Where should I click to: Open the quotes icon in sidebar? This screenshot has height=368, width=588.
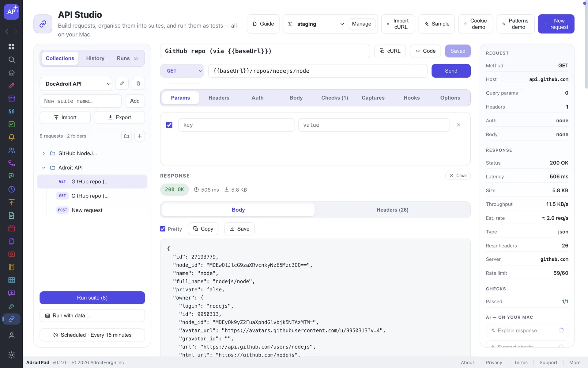[11, 111]
